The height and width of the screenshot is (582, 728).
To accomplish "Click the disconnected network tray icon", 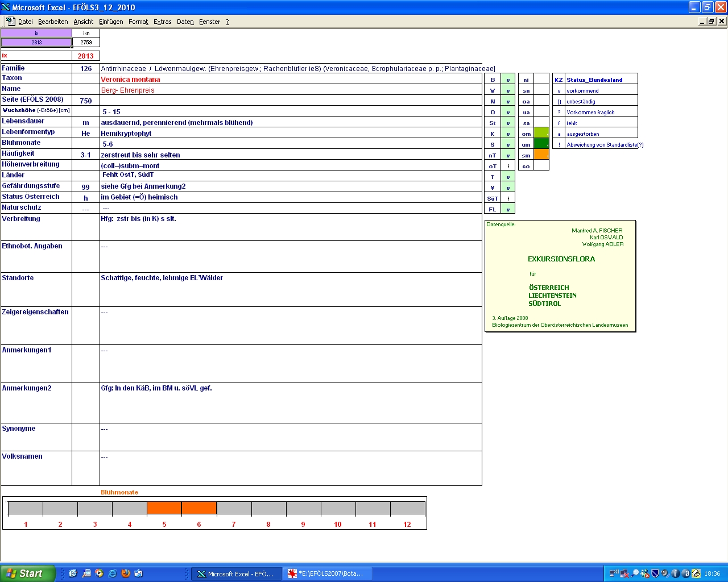I will [624, 573].
